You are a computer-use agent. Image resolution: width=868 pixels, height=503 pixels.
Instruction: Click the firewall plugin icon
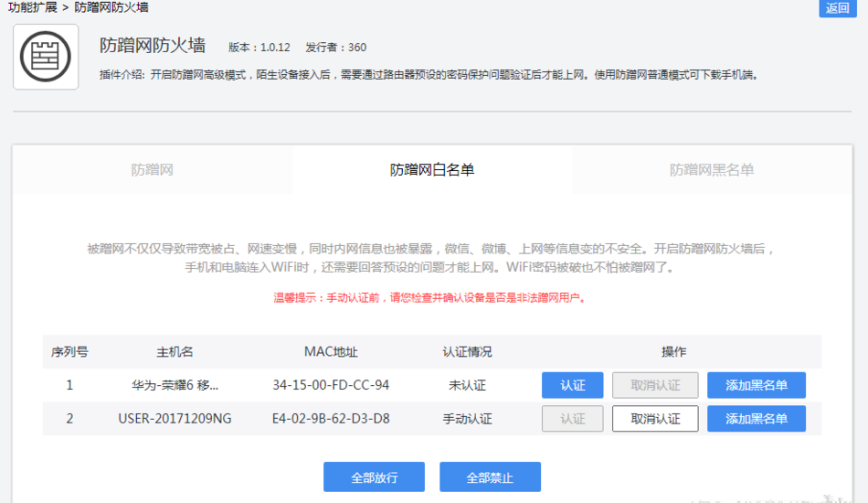[x=46, y=57]
